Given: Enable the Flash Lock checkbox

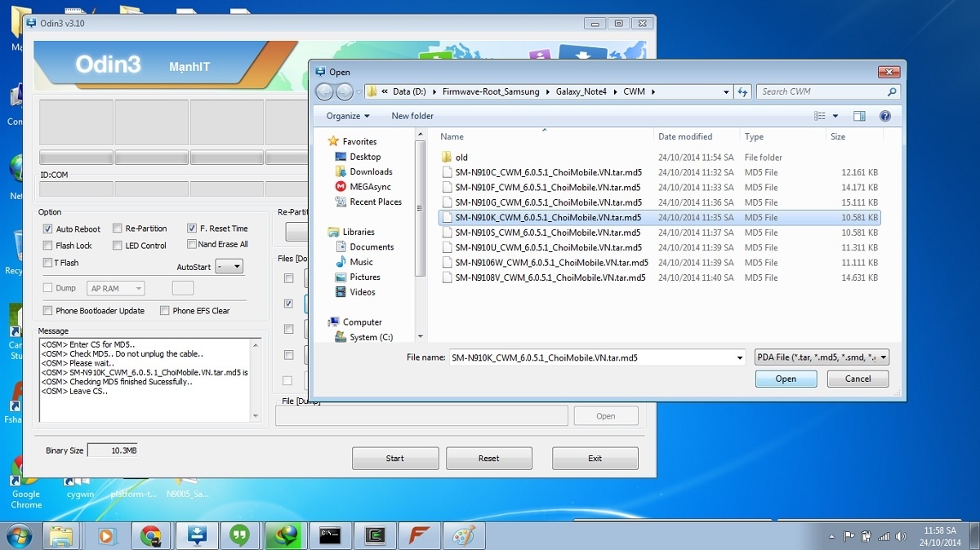Looking at the screenshot, I should click(47, 246).
